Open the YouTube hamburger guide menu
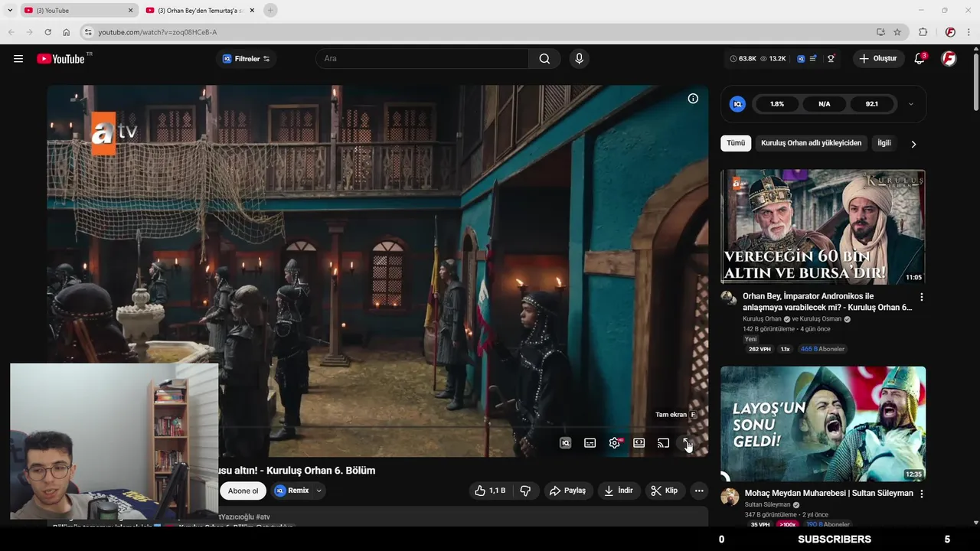The image size is (980, 551). (18, 59)
